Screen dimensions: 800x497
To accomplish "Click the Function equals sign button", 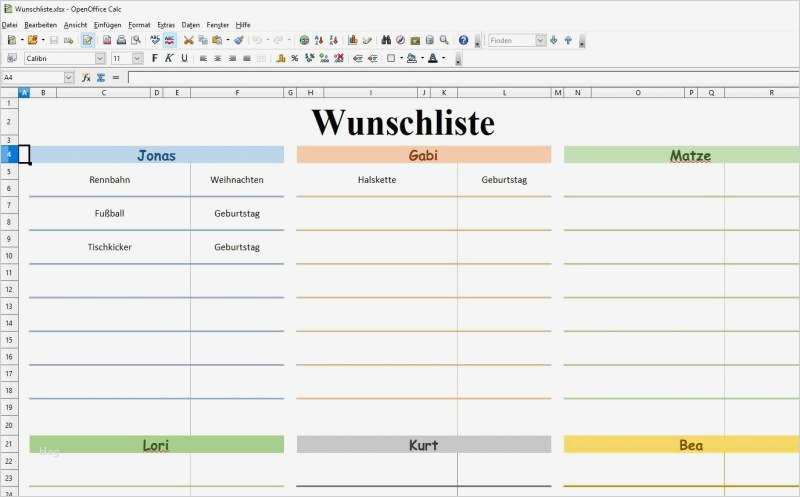I will tap(116, 78).
